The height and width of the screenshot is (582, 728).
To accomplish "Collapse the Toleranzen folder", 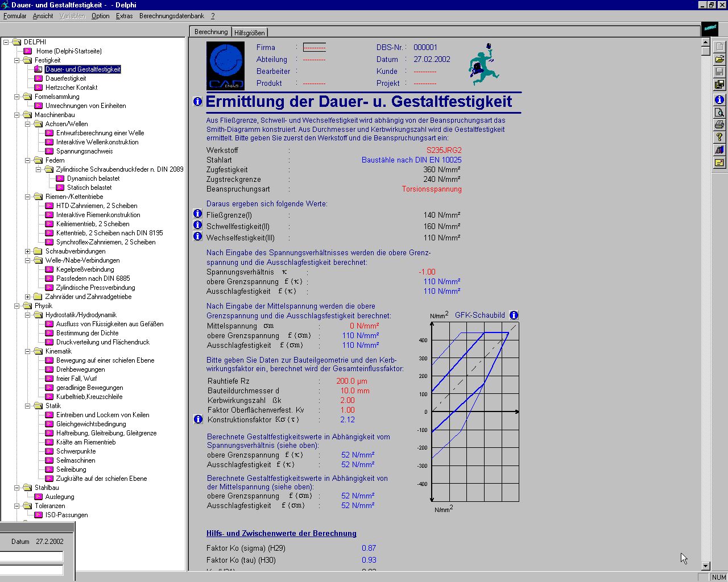I will point(16,506).
